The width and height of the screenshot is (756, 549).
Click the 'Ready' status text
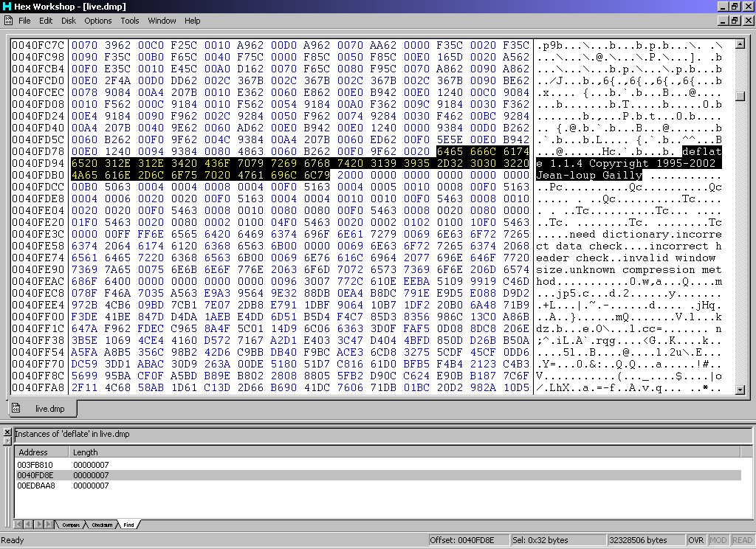pyautogui.click(x=13, y=540)
